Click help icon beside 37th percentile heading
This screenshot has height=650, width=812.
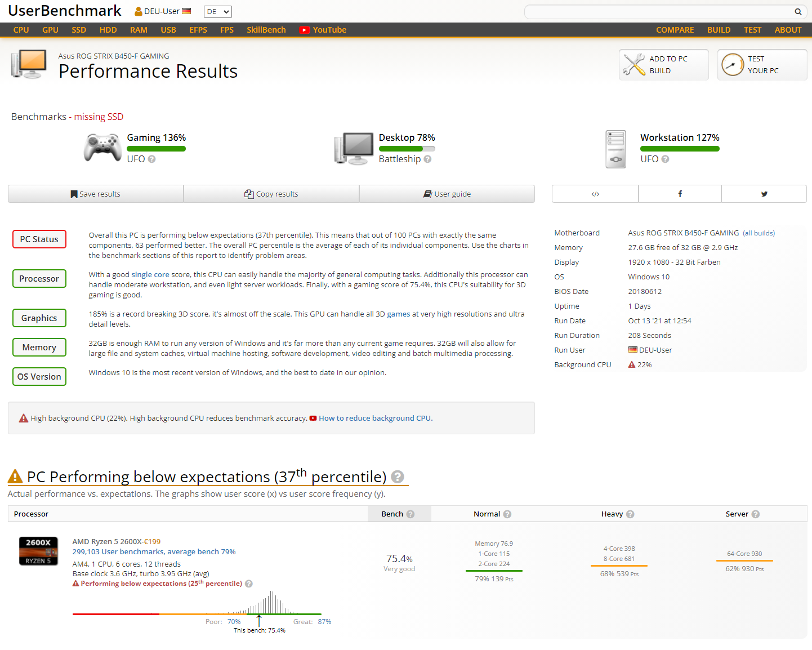pyautogui.click(x=398, y=477)
